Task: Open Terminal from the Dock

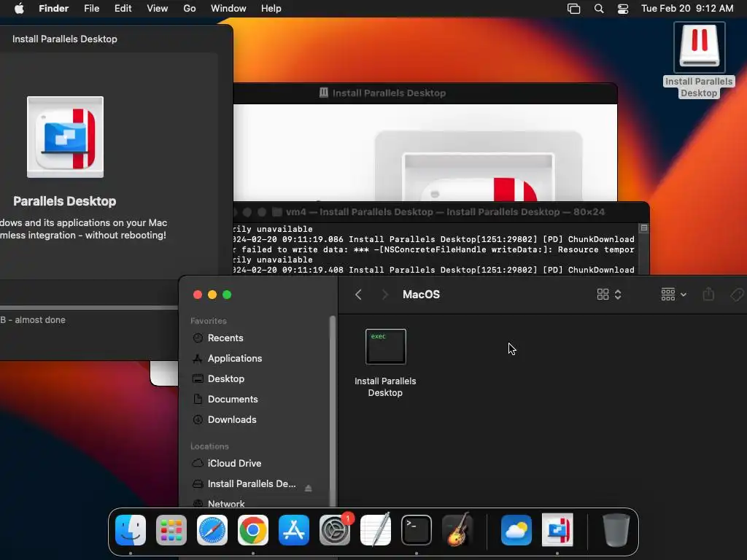Action: 417,530
